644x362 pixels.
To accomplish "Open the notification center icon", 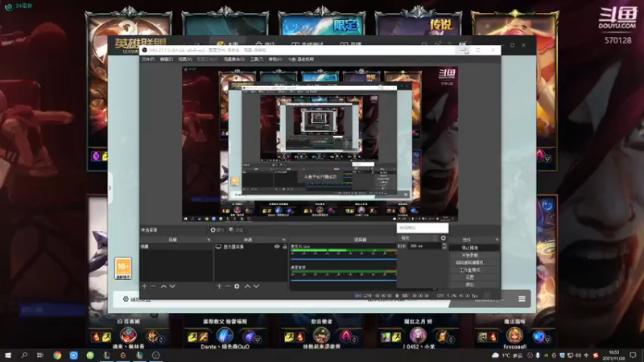I will click(x=633, y=356).
